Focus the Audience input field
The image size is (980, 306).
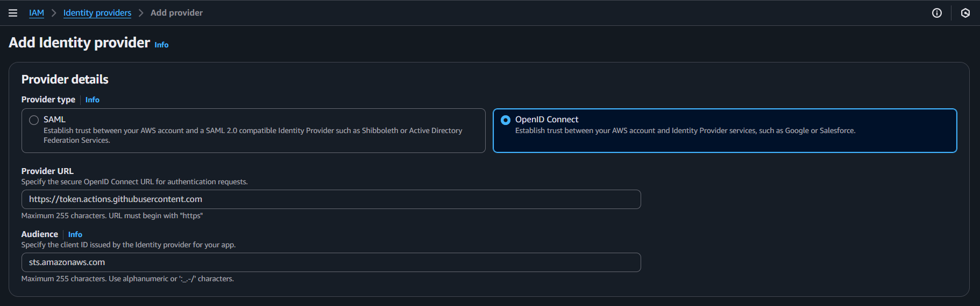click(x=331, y=262)
